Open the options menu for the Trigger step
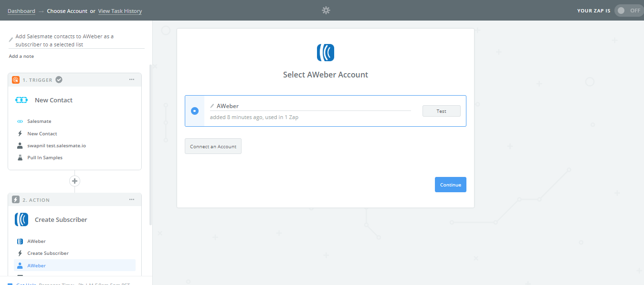This screenshot has width=644, height=285. coord(132,80)
